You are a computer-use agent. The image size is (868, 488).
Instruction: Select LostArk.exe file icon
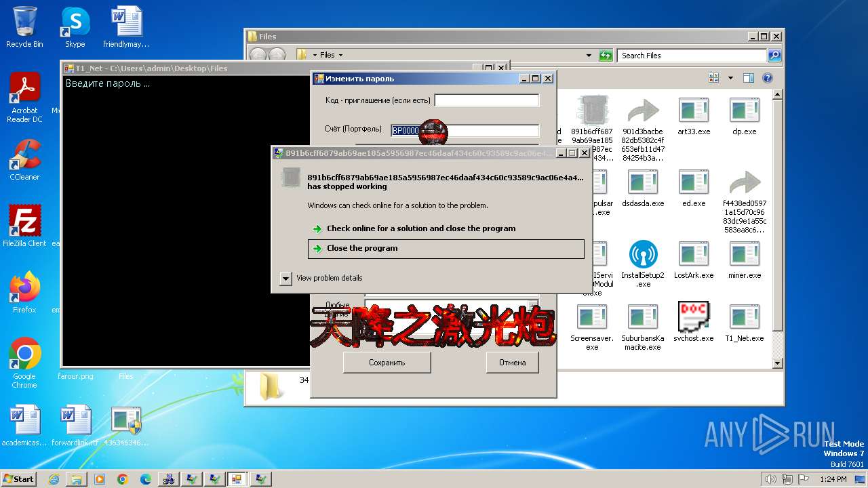pos(694,260)
